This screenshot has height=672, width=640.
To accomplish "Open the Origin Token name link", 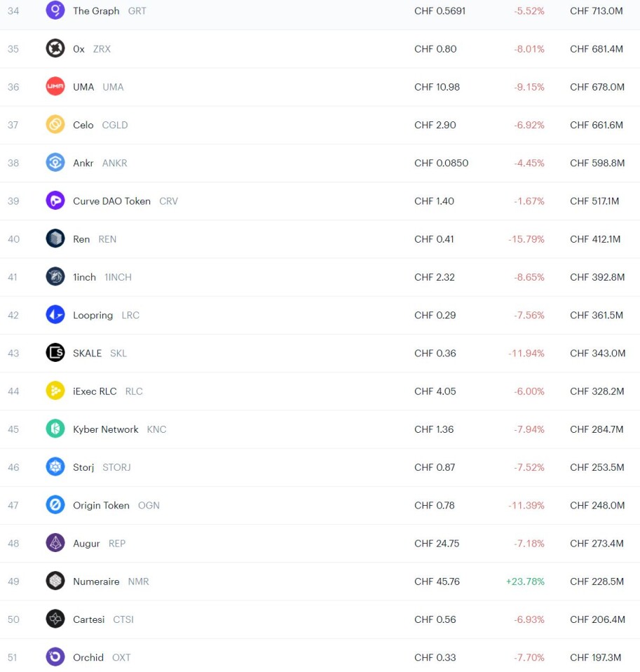I will (101, 505).
